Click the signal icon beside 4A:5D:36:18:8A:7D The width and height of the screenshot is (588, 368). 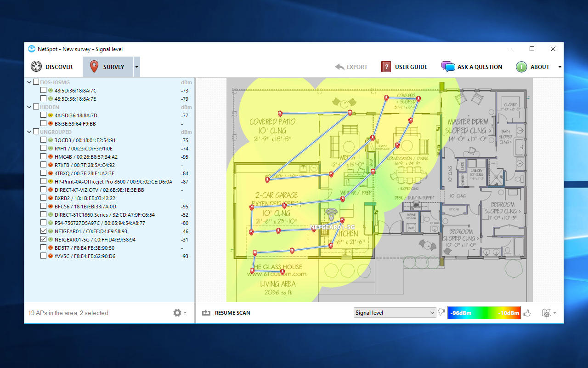pos(51,115)
